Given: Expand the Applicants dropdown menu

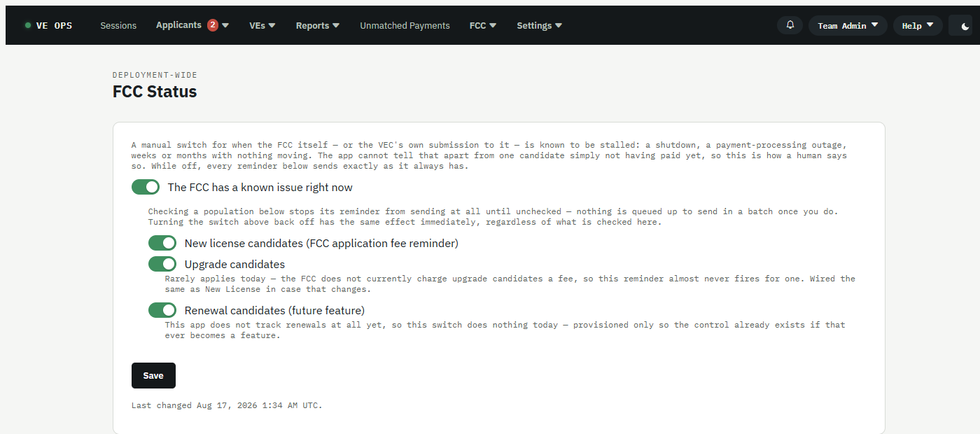Looking at the screenshot, I should (192, 25).
